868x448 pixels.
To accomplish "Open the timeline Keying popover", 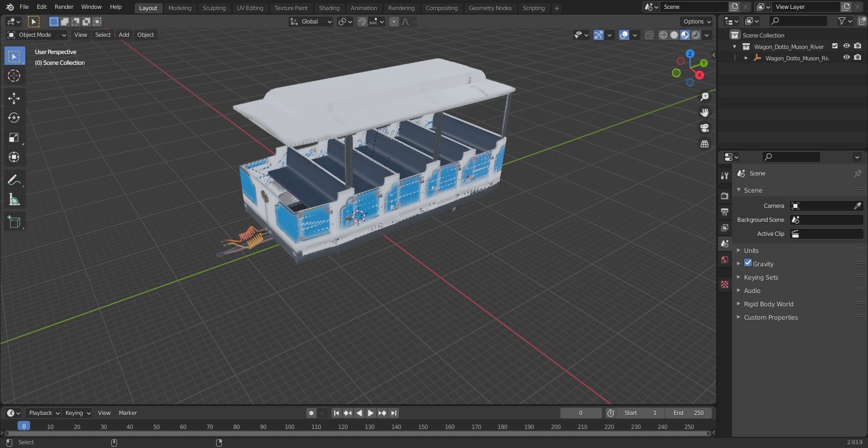I will pos(78,413).
